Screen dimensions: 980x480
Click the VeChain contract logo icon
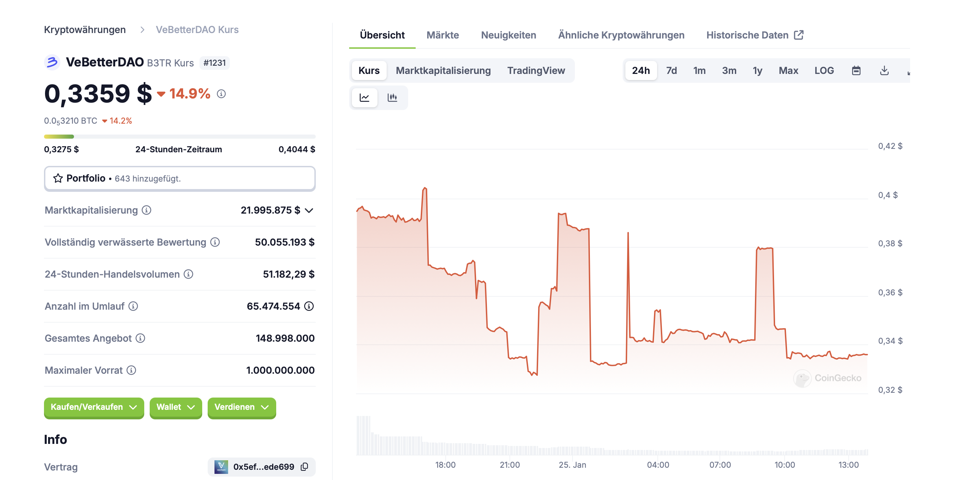[221, 467]
